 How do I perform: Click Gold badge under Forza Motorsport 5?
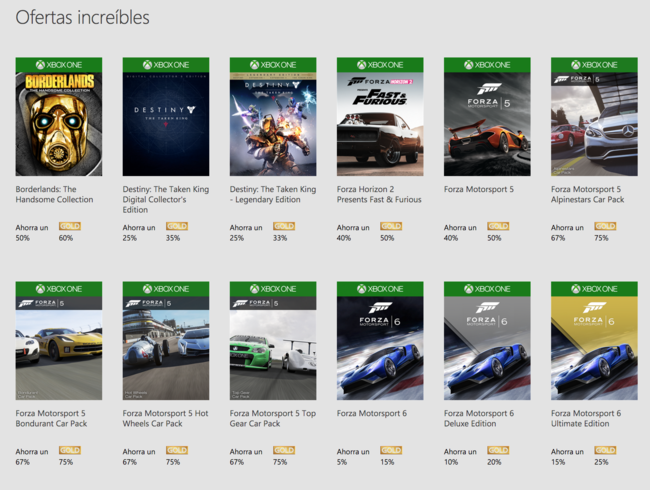[498, 226]
